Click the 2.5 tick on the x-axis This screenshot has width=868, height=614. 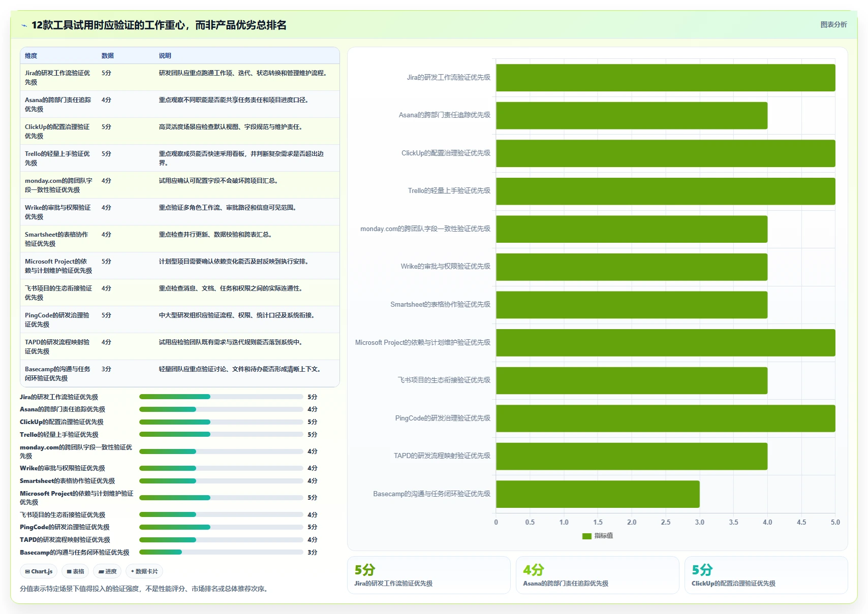click(x=666, y=522)
